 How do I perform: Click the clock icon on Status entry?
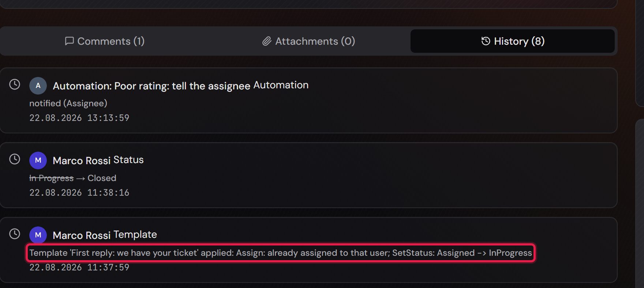coord(15,159)
